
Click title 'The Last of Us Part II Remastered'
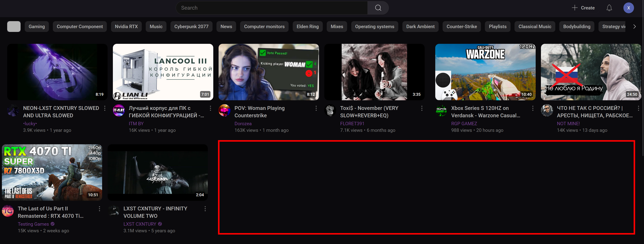(x=51, y=212)
